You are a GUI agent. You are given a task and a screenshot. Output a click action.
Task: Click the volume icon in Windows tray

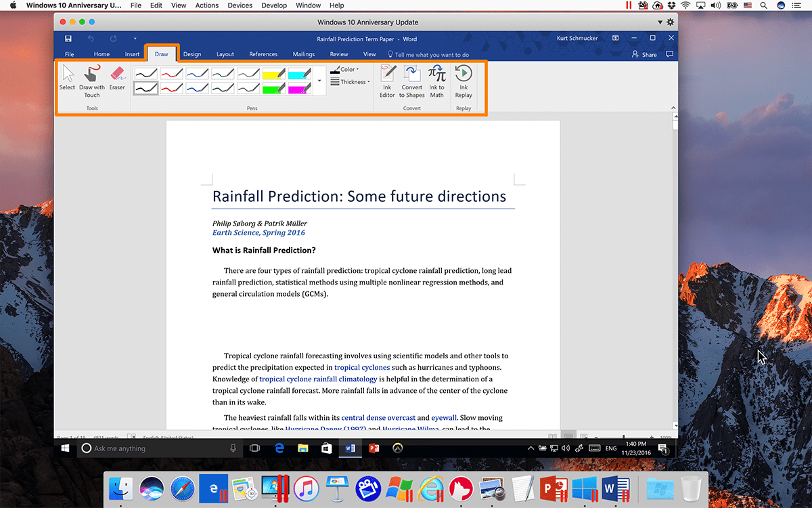[566, 448]
